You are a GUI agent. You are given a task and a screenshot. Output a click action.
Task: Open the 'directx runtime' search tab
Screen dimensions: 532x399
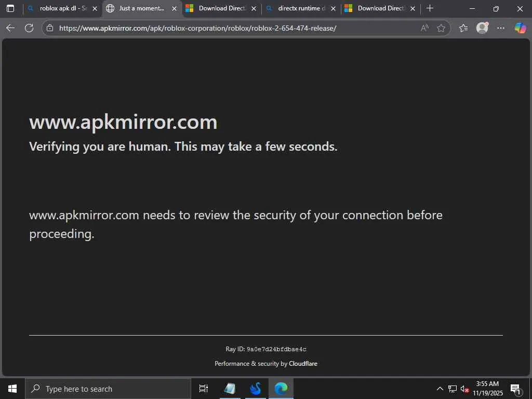(x=301, y=8)
